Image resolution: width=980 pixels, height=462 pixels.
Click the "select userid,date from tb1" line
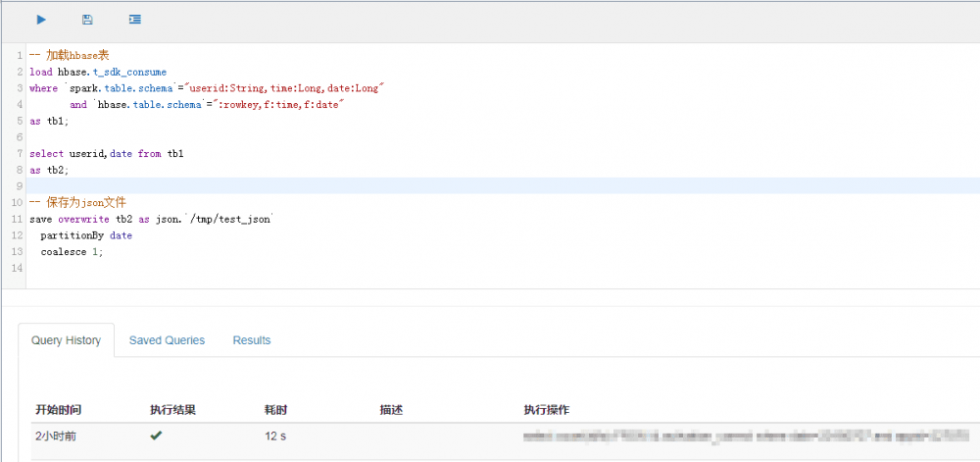click(x=107, y=154)
